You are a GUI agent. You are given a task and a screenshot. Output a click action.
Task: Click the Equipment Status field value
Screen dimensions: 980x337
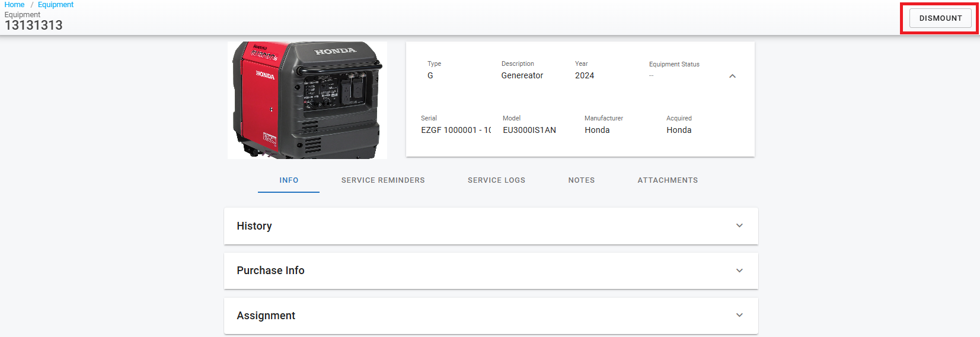pyautogui.click(x=651, y=76)
